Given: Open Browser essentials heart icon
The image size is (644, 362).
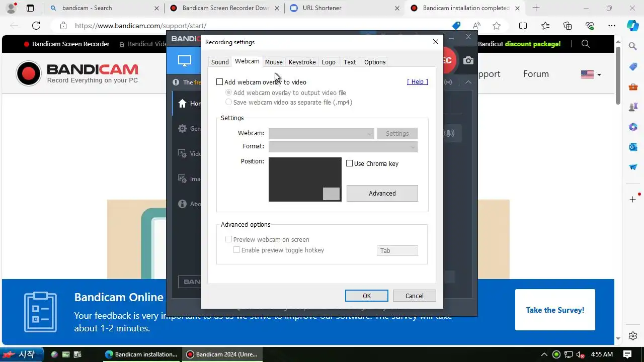Looking at the screenshot, I should 590,26.
